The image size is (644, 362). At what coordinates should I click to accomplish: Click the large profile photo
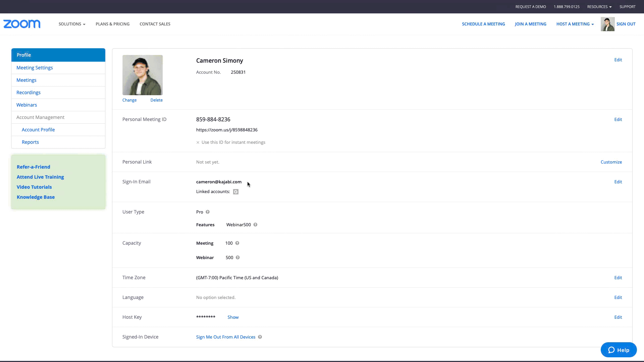(143, 75)
